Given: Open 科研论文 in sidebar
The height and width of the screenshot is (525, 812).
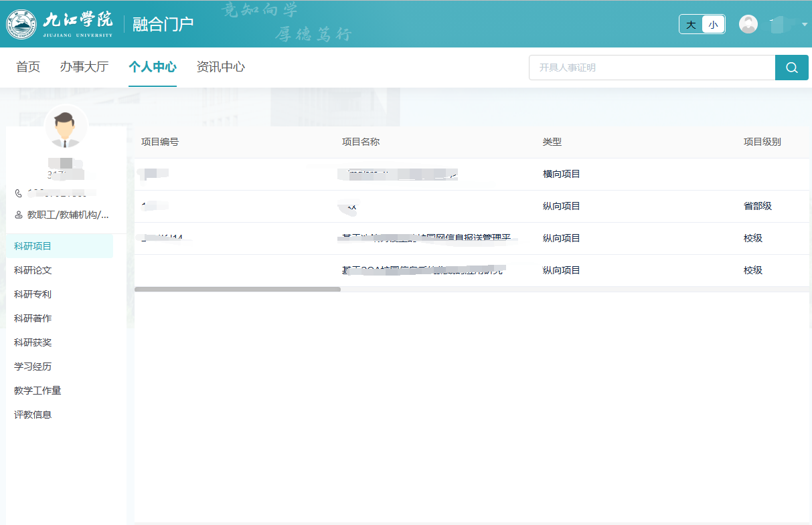Looking at the screenshot, I should click(x=33, y=270).
